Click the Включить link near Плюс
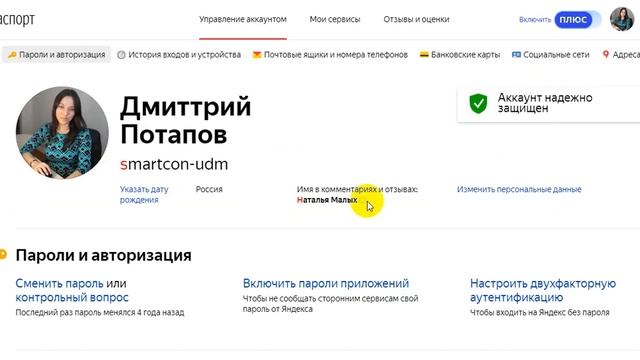 coord(535,20)
